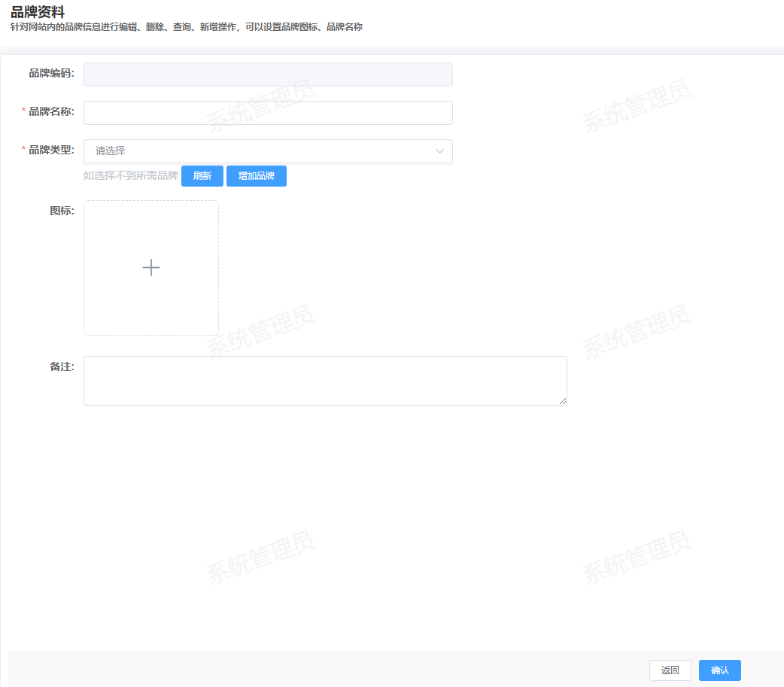Click the 品牌编码 input field
This screenshot has height=687, width=784.
pos(268,74)
